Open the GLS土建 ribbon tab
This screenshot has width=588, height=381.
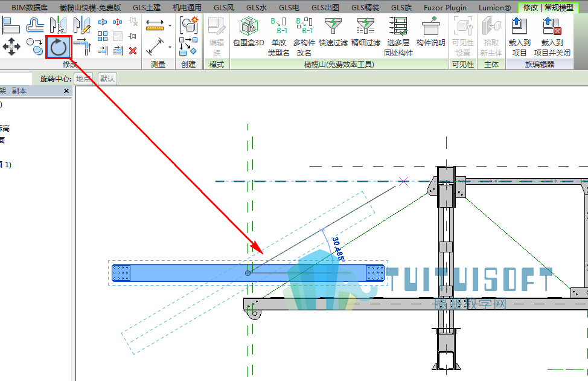tap(147, 7)
